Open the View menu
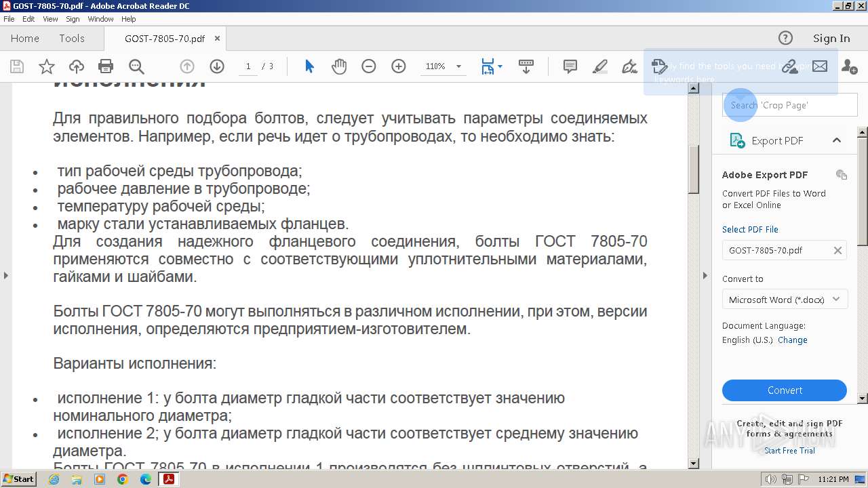This screenshot has height=488, width=868. (50, 19)
